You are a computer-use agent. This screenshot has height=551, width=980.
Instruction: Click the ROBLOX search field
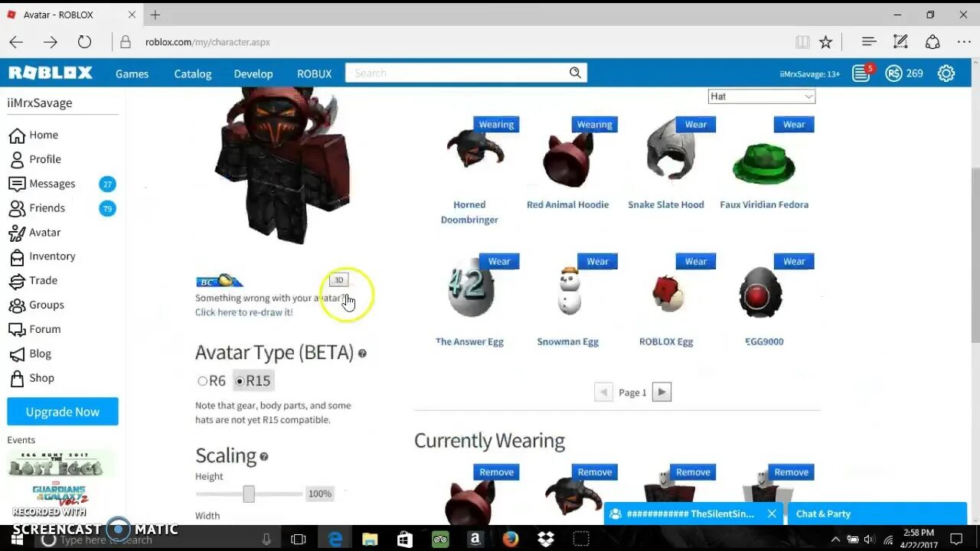[458, 73]
